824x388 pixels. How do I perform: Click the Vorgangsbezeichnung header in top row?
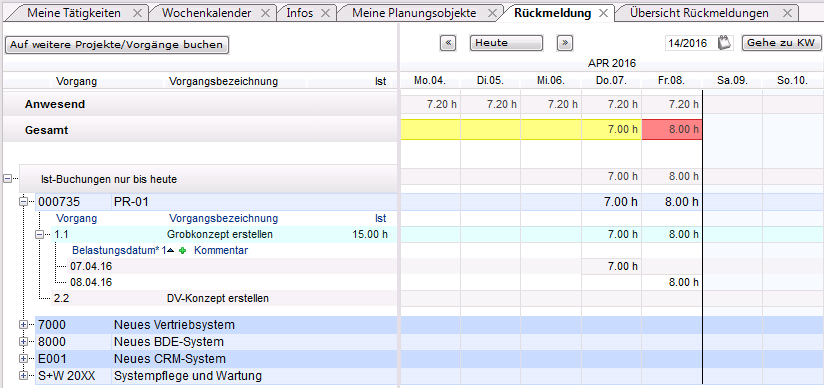click(223, 81)
